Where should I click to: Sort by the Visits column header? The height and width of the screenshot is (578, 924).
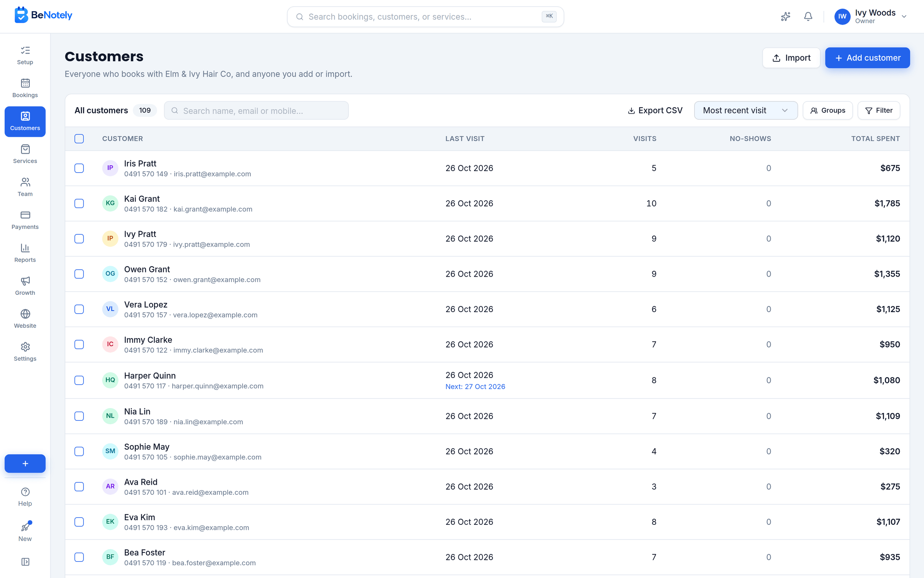point(644,139)
